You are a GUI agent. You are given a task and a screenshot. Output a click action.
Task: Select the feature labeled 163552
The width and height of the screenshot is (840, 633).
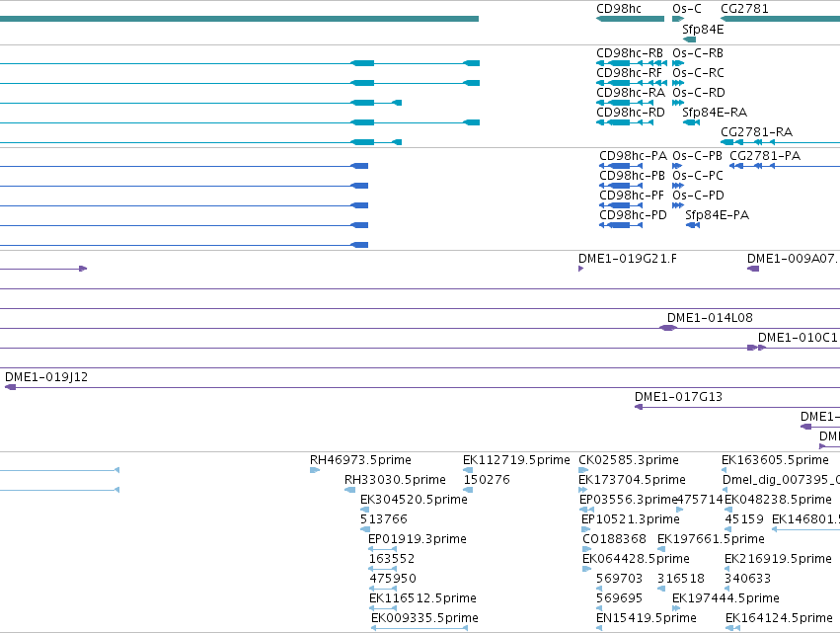[392, 559]
